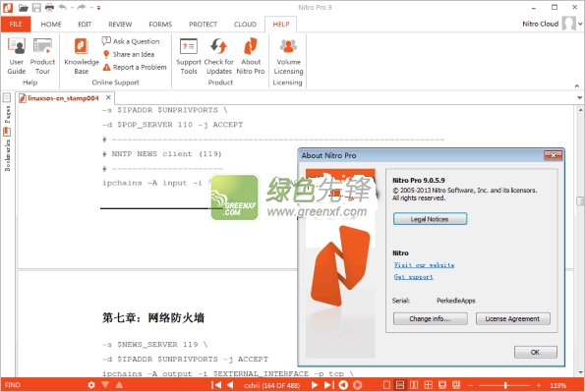Image resolution: width=585 pixels, height=392 pixels.
Task: Open Find settings gear in status bar
Action: [91, 385]
